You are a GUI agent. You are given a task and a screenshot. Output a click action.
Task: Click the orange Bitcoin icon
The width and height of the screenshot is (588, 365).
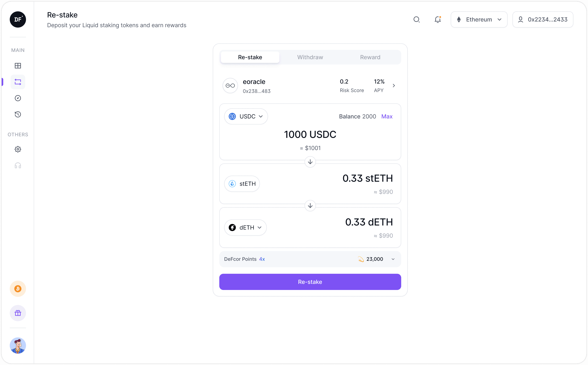tap(18, 289)
